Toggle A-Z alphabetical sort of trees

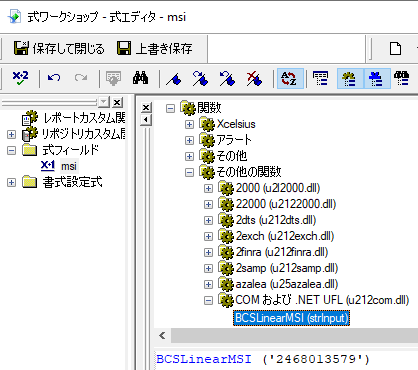point(290,79)
